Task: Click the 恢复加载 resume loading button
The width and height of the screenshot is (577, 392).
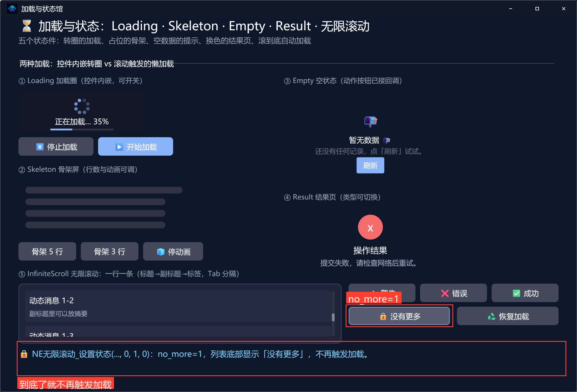Action: (508, 316)
